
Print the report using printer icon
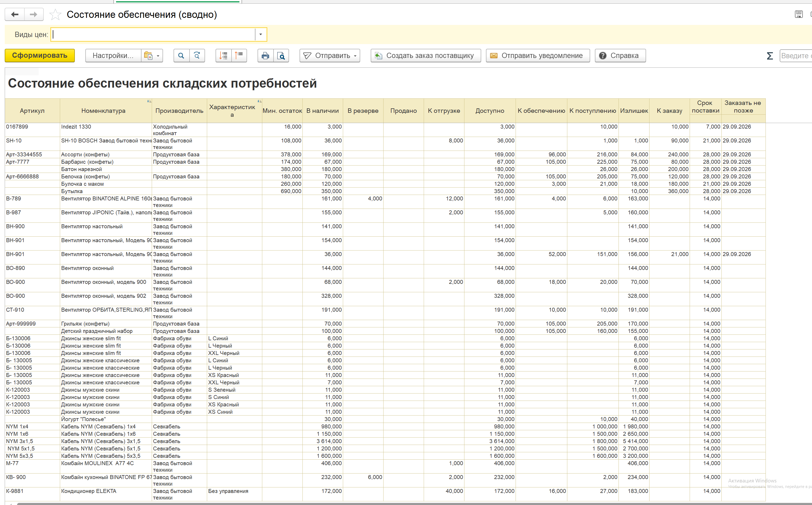tap(265, 55)
